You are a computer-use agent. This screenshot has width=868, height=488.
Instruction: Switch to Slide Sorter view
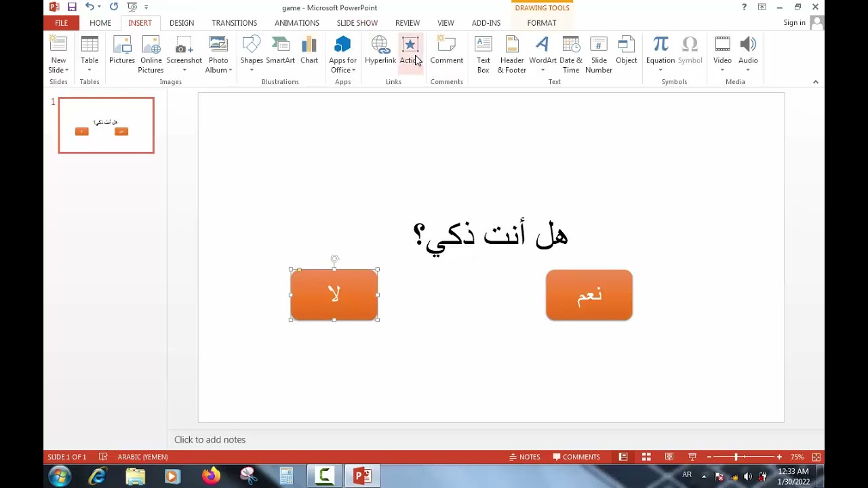[x=646, y=457]
